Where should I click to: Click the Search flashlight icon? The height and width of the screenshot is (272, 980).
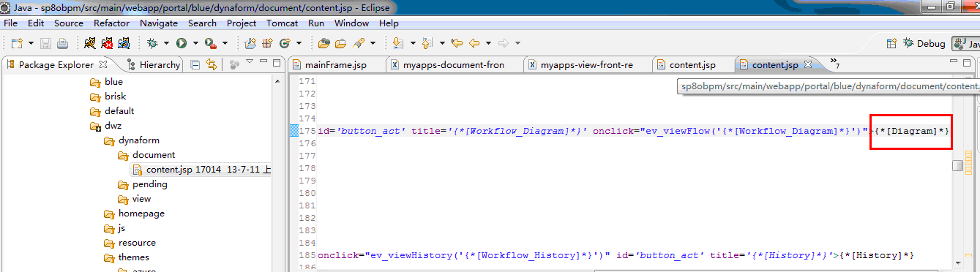coord(359,43)
